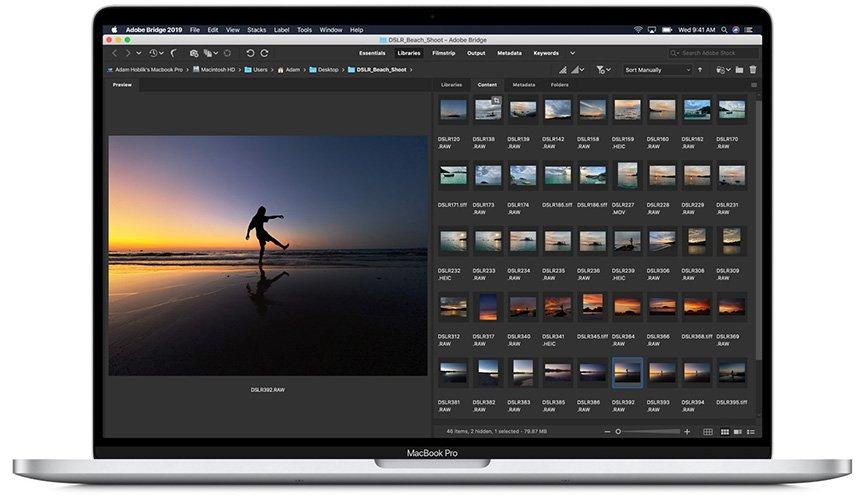The image size is (864, 496).
Task: Toggle lock thumbnail grid icon
Action: [x=708, y=432]
